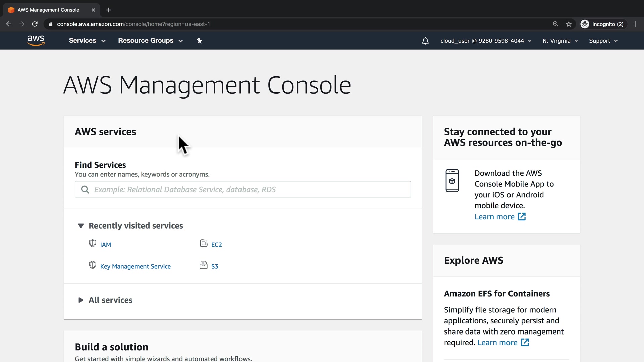Open the notifications bell icon
Image resolution: width=644 pixels, height=362 pixels.
425,41
